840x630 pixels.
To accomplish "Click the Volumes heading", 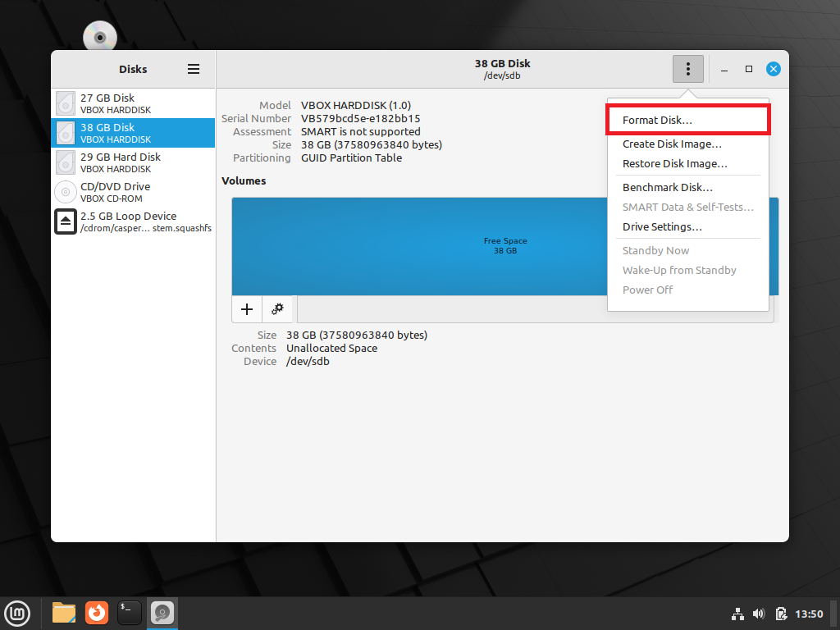I will pos(244,181).
